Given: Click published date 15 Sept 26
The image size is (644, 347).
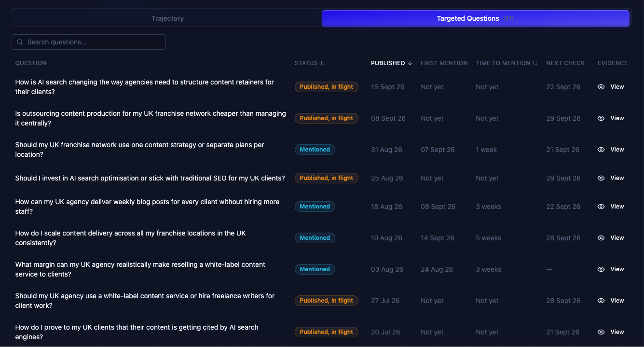Looking at the screenshot, I should (x=388, y=87).
